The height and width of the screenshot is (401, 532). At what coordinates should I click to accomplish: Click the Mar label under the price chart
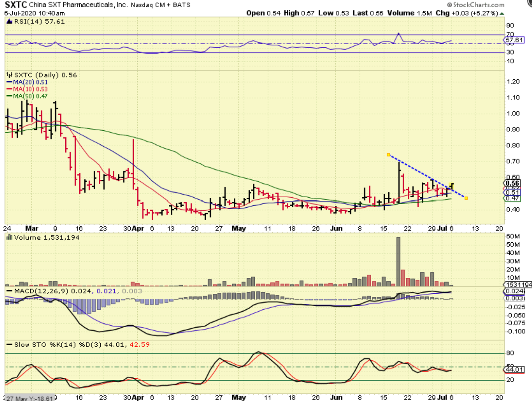click(32, 228)
